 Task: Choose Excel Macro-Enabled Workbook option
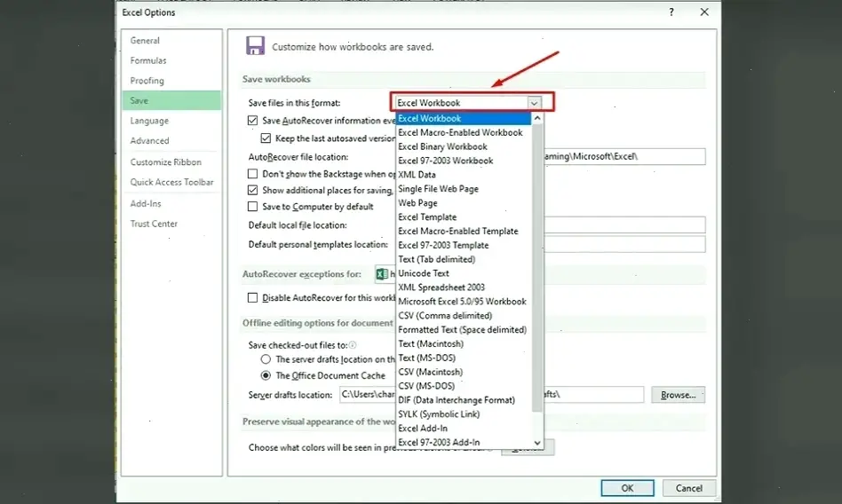point(464,132)
